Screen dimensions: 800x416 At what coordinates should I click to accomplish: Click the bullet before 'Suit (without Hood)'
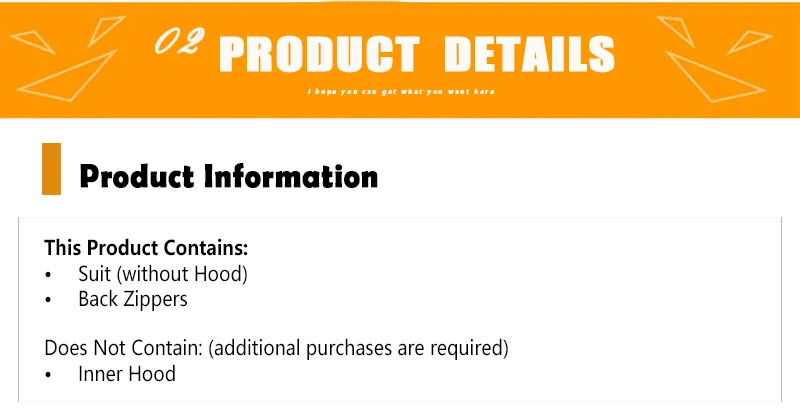pyautogui.click(x=48, y=275)
